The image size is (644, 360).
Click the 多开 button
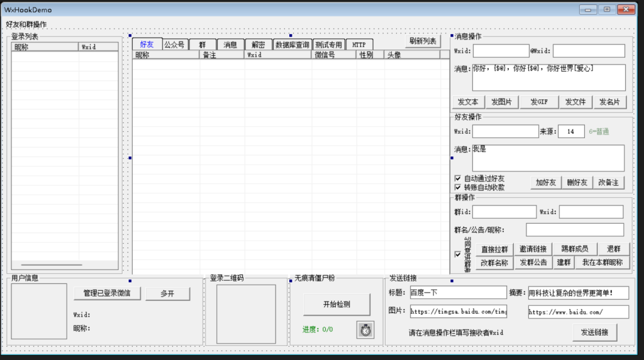tap(167, 293)
